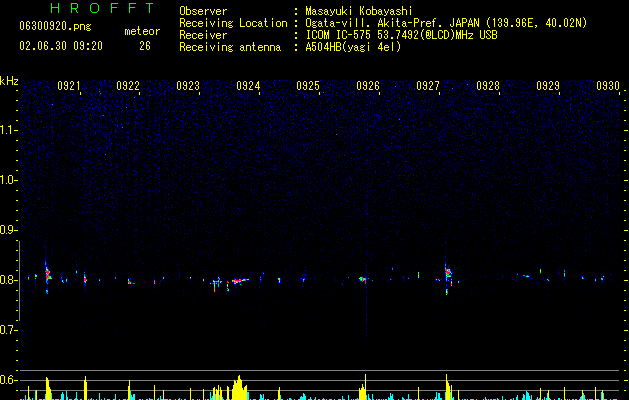The width and height of the screenshot is (629, 400).
Task: Click the 0.6 kHz axis label
Action: [8, 380]
